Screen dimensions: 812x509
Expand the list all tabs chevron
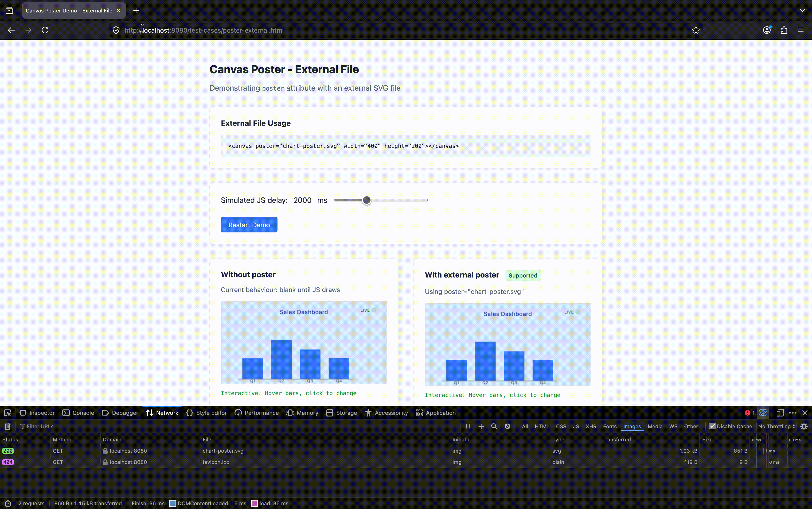click(802, 10)
